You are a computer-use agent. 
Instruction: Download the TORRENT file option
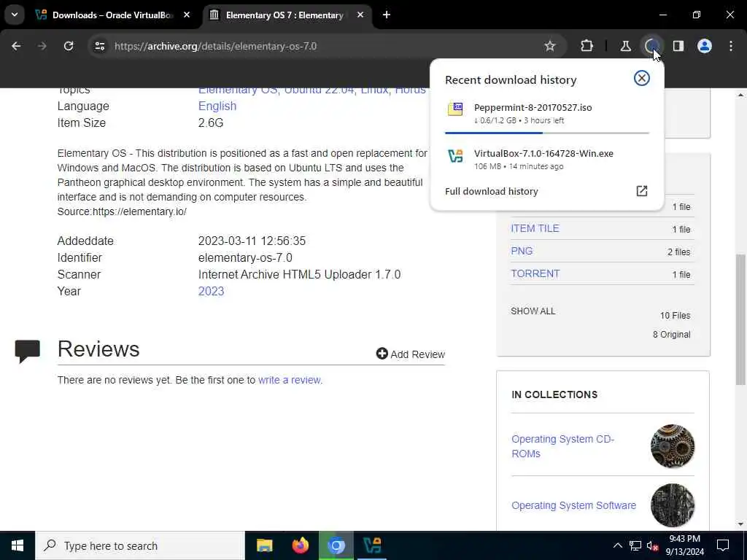[535, 273]
